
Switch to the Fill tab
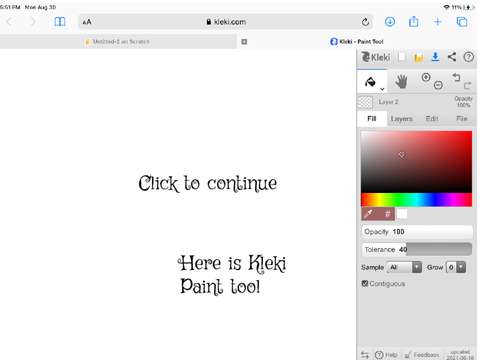(372, 119)
